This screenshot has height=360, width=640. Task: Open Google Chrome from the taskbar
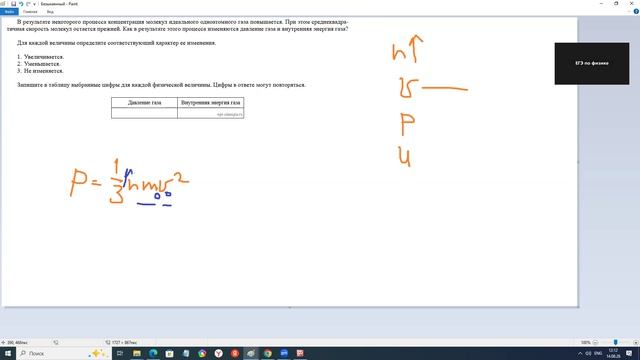point(268,353)
